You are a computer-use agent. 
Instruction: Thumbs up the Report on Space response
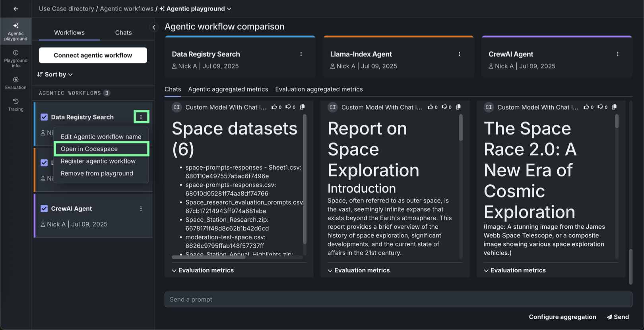430,107
